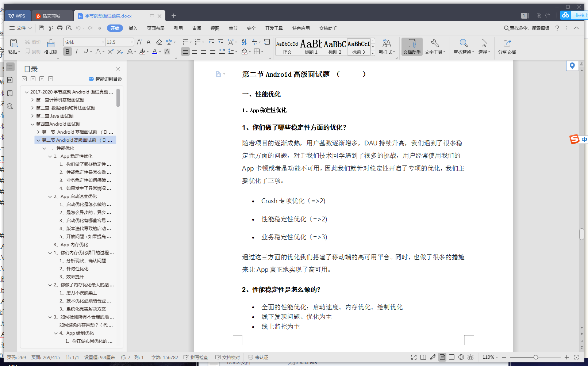This screenshot has height=366, width=588.
Task: Clear formatting with the eraser icon
Action: [x=159, y=42]
